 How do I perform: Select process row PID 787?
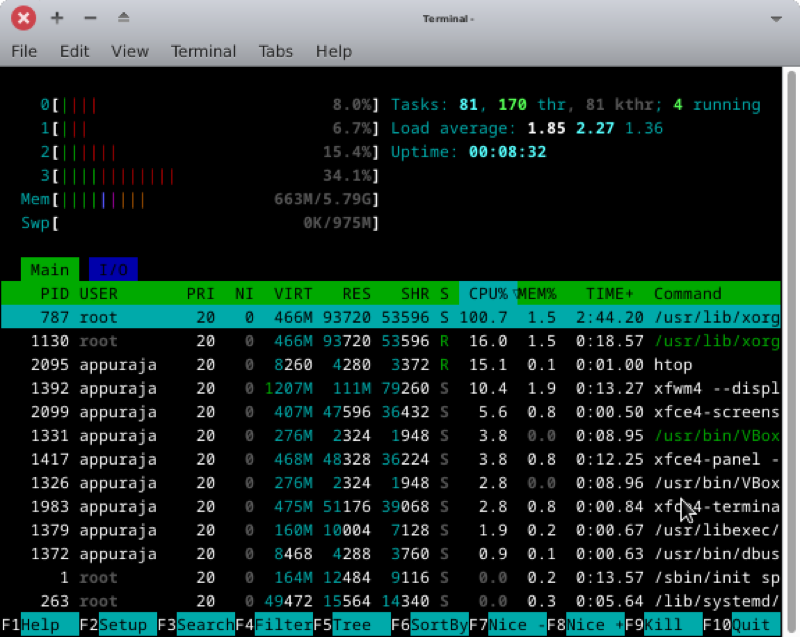391,317
